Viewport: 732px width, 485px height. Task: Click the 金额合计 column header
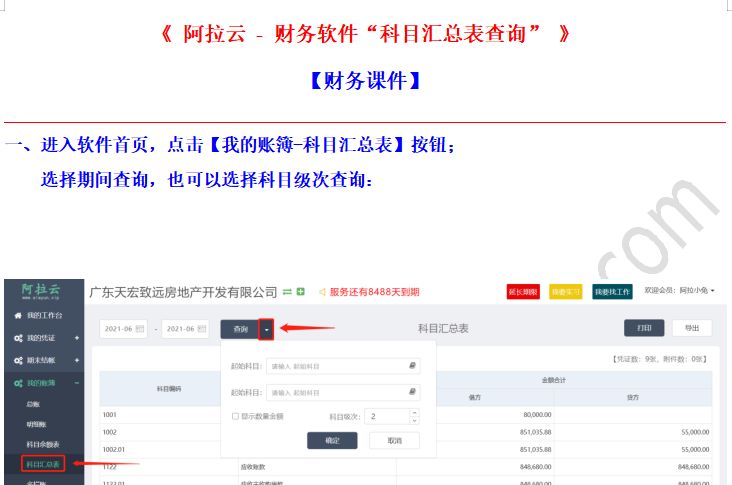(x=554, y=380)
